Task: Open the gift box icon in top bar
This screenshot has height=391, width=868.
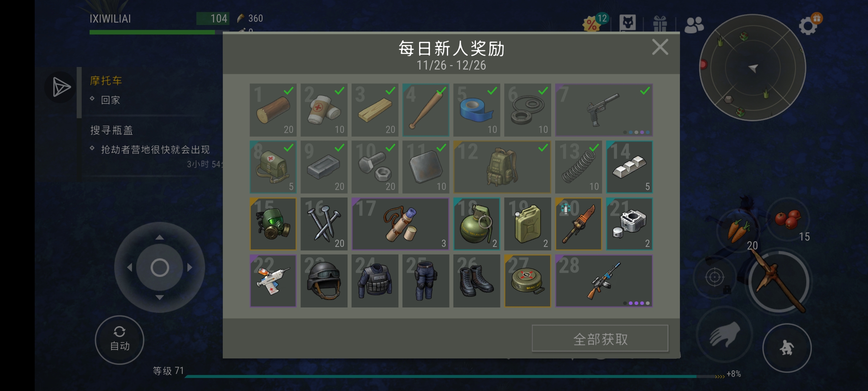Action: point(660,24)
